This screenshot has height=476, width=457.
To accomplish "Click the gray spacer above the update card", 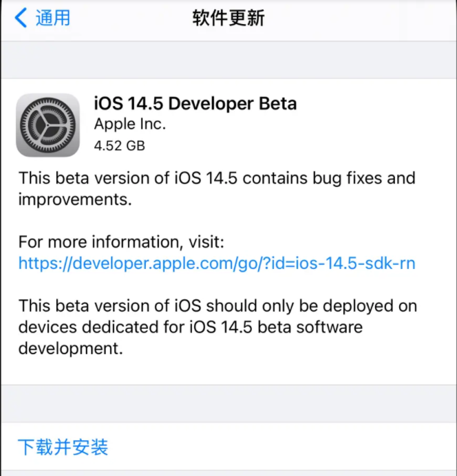I will (228, 60).
